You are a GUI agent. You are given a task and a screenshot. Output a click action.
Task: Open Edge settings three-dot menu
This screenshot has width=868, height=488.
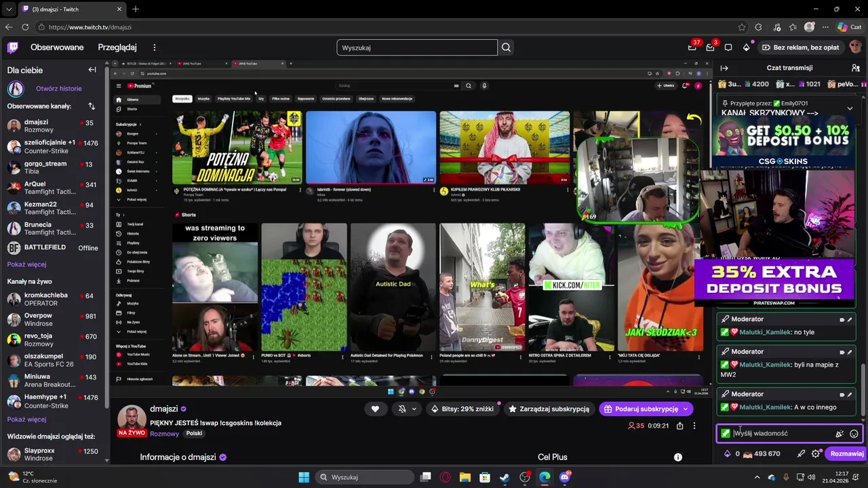pyautogui.click(x=825, y=27)
